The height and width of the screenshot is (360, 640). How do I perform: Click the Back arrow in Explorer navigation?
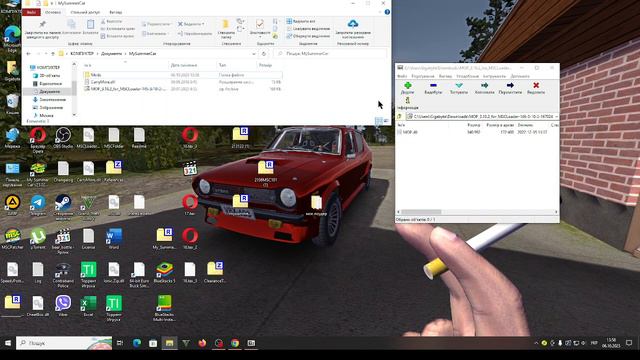[x=28, y=53]
